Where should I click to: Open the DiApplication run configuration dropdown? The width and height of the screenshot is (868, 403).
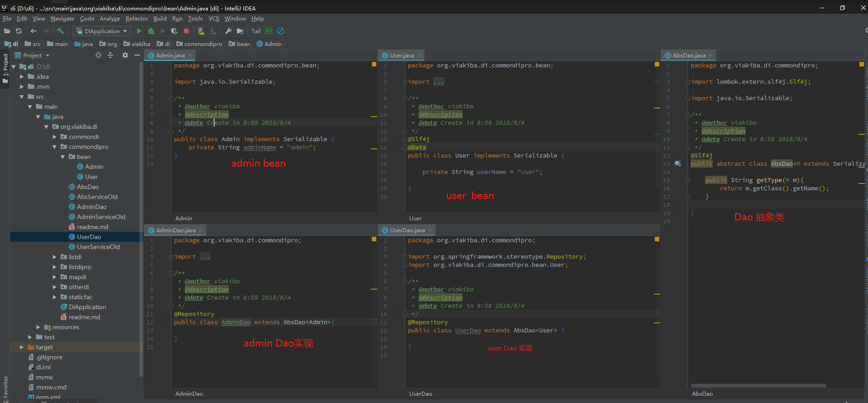coord(102,31)
